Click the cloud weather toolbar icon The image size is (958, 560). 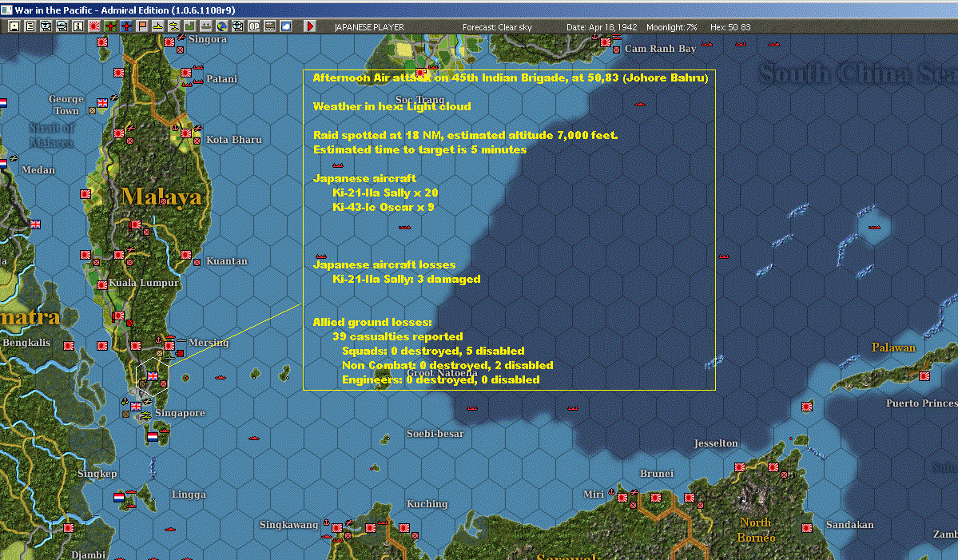click(285, 26)
